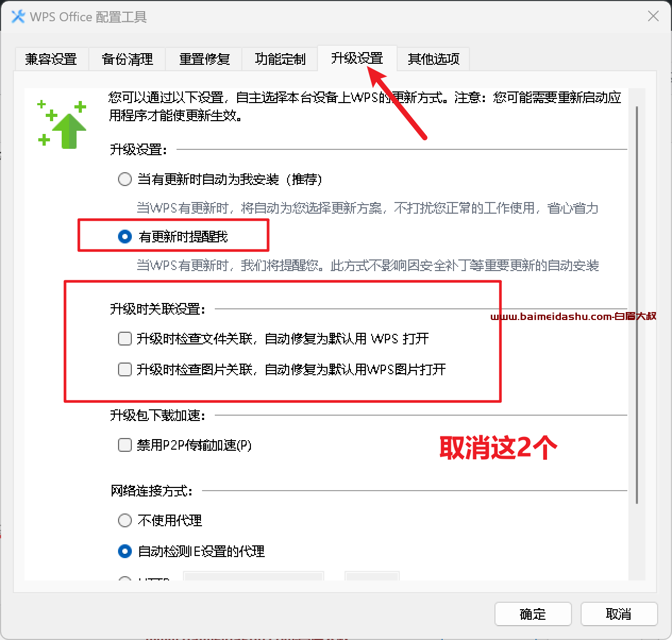Select 不使用代理 radio option

coord(125,520)
